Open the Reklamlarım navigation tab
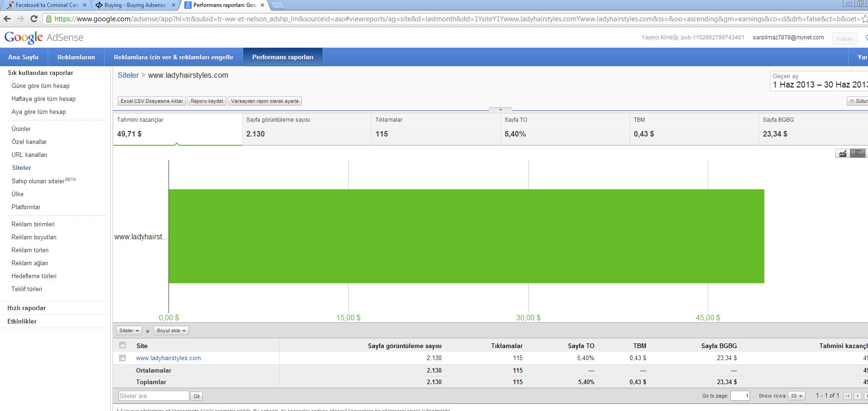Screen dimensions: 868x411 tap(76, 57)
